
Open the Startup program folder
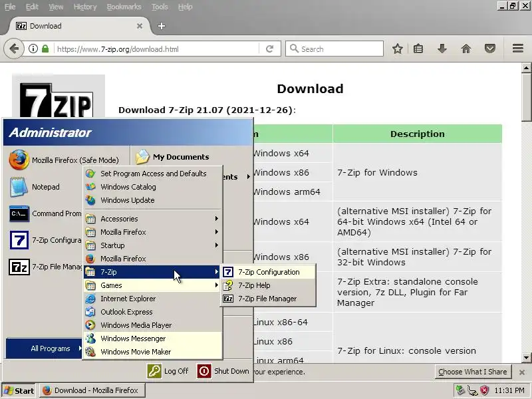153,245
